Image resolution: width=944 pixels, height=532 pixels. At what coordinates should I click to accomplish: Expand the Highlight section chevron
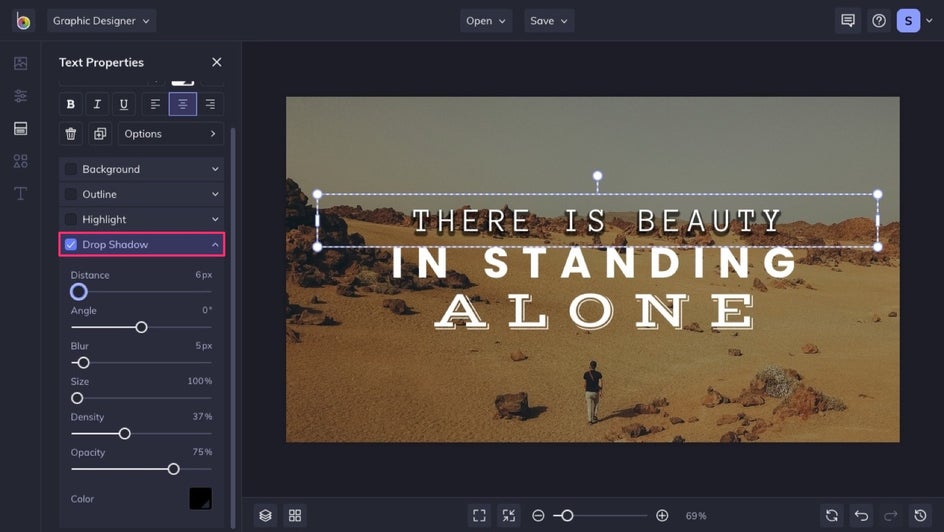pos(215,220)
